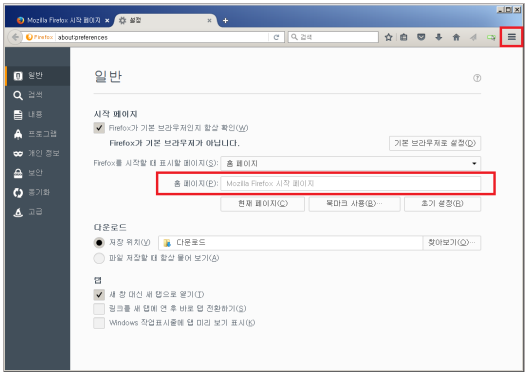Viewport: 526px width, 372px height.
Task: Click 찾아보기 browse button
Action: 452,243
